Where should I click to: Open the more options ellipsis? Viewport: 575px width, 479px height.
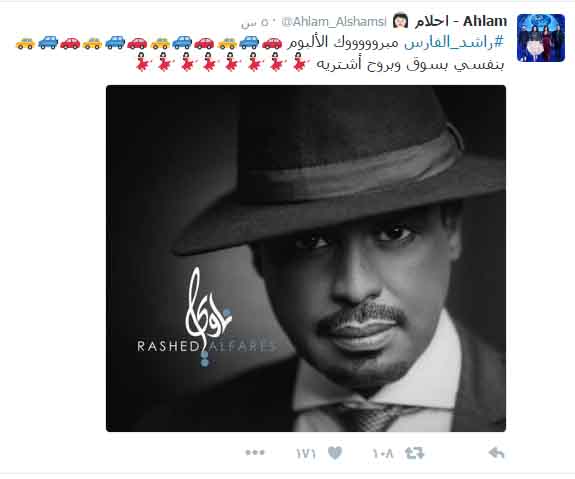pyautogui.click(x=255, y=453)
